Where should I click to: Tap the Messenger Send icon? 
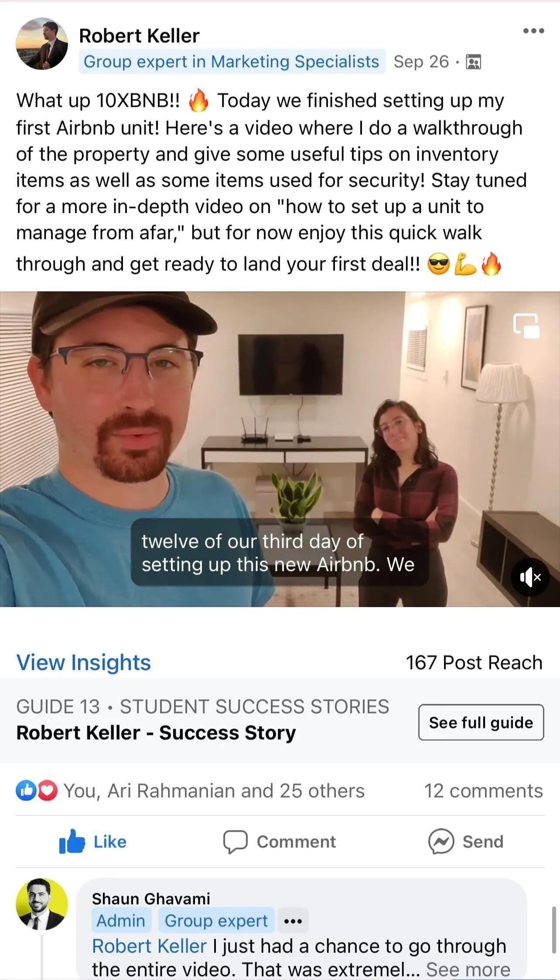coord(441,841)
